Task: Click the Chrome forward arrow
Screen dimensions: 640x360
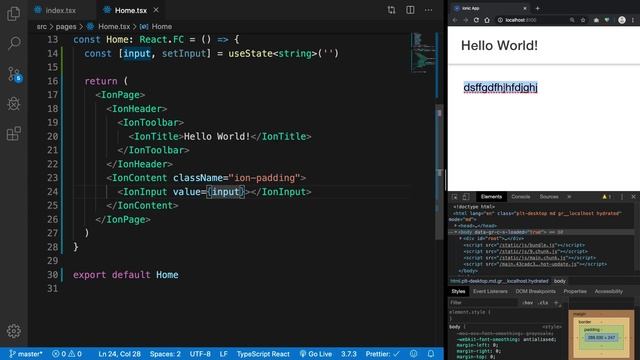Action: (465, 20)
